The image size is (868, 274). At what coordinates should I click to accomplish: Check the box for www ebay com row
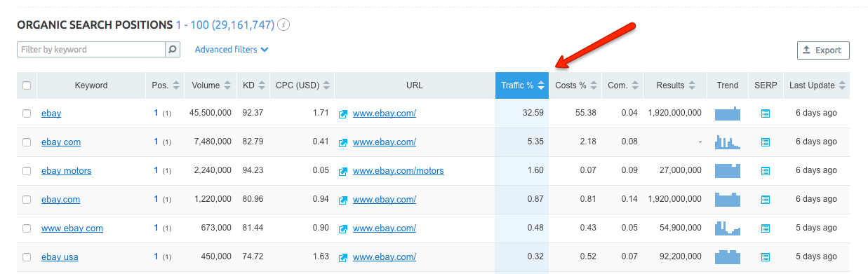pos(27,228)
